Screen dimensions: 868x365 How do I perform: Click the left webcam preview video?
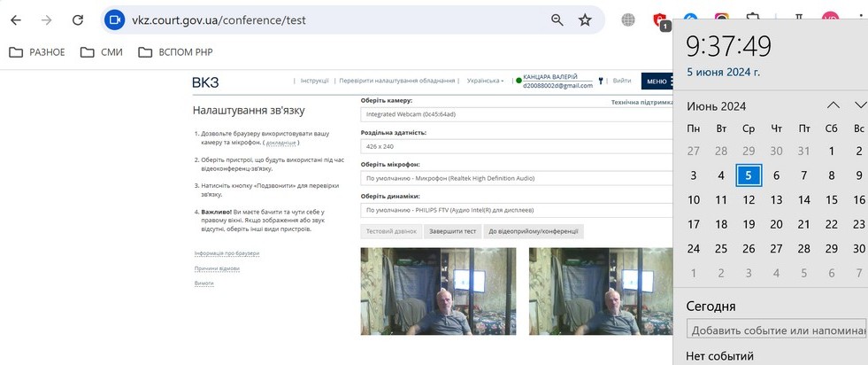click(439, 291)
